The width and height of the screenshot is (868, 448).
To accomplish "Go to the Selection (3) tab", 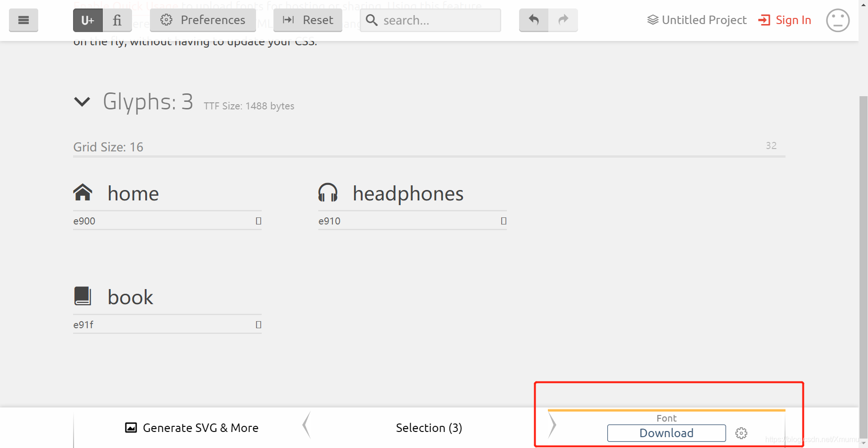I will pyautogui.click(x=429, y=428).
